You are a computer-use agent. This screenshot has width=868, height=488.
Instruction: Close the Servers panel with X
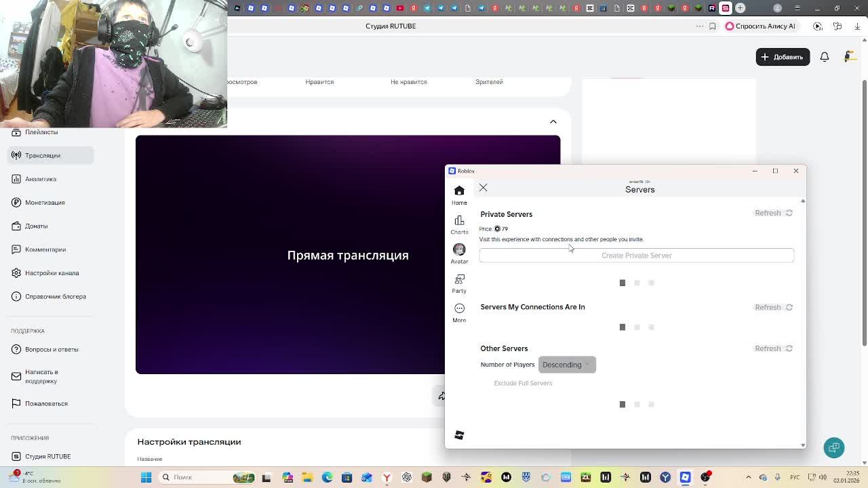pyautogui.click(x=483, y=188)
